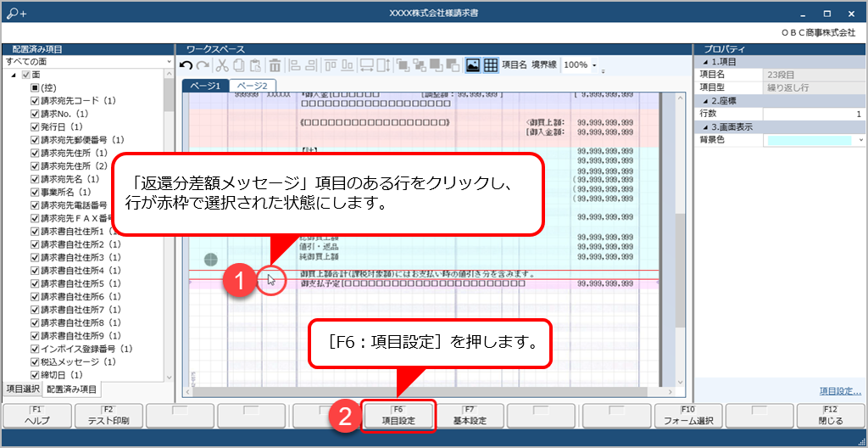Toggle the 境界線 display button
Image resolution: width=868 pixels, height=448 pixels.
[x=545, y=64]
